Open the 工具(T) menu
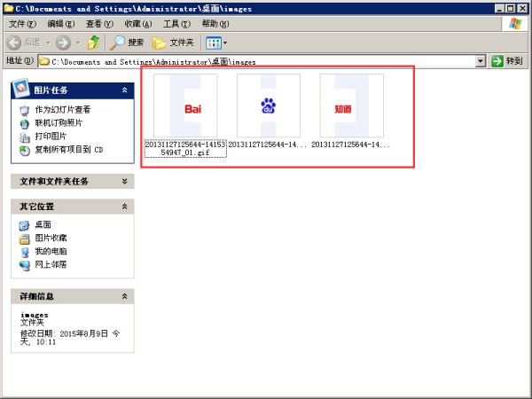Image resolution: width=532 pixels, height=399 pixels. (176, 24)
